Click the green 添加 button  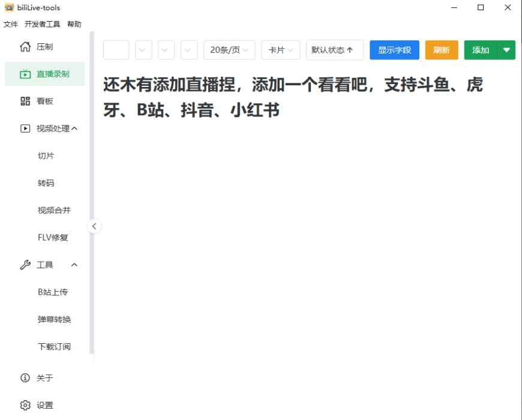coord(481,50)
